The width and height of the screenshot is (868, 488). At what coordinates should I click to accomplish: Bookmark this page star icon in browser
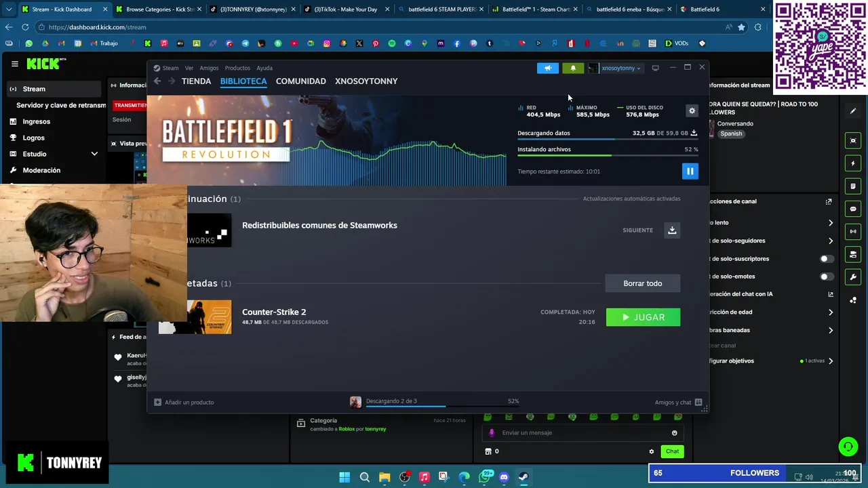741,27
